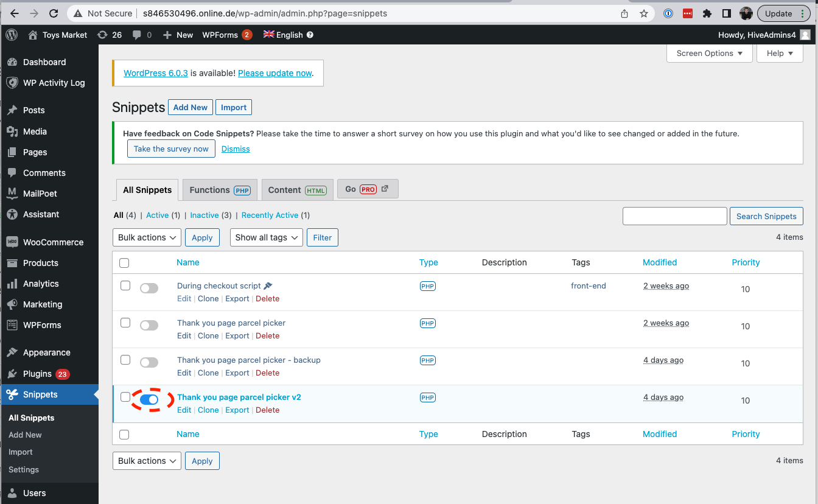The height and width of the screenshot is (504, 818).
Task: Check the select-all checkbox in table footer
Action: coord(124,435)
